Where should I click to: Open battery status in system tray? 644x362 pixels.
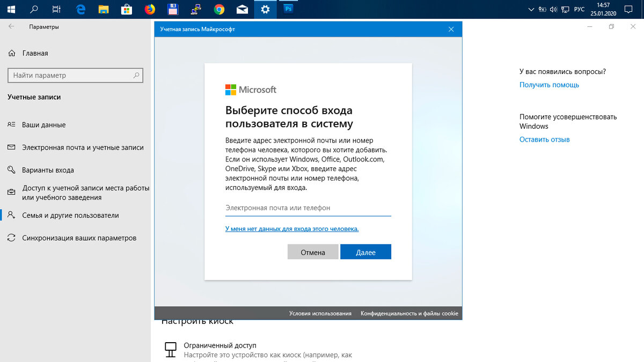541,9
